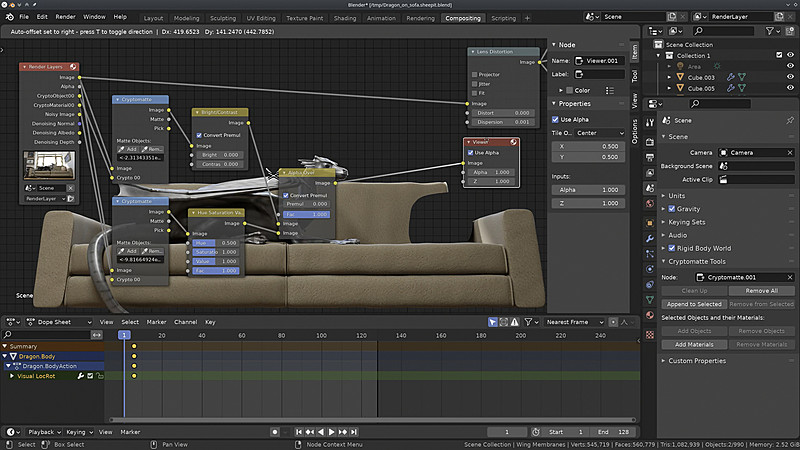Expand the Units panel
The image size is (800, 450).
(677, 196)
